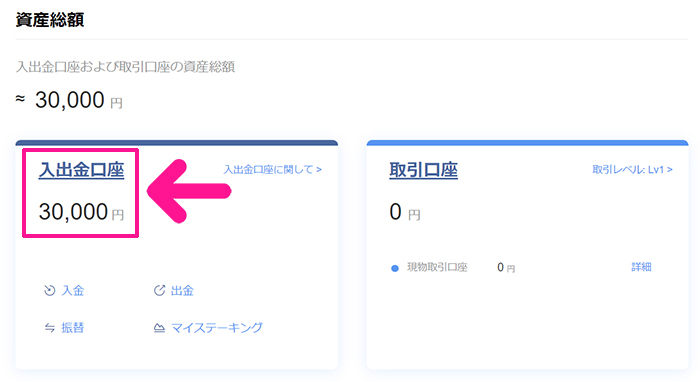Screen dimensions: 700x382
Task: Click the ≈ symbol before the total assets
Action: [x=20, y=99]
